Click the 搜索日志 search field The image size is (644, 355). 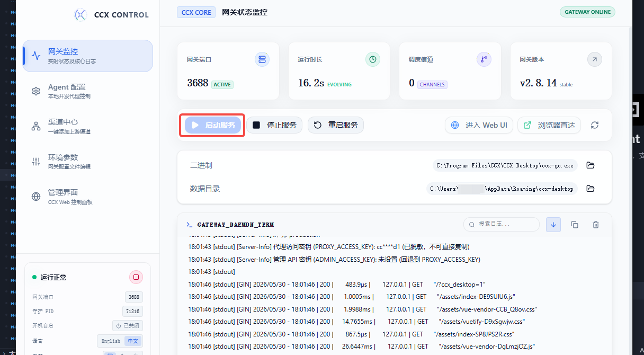502,224
